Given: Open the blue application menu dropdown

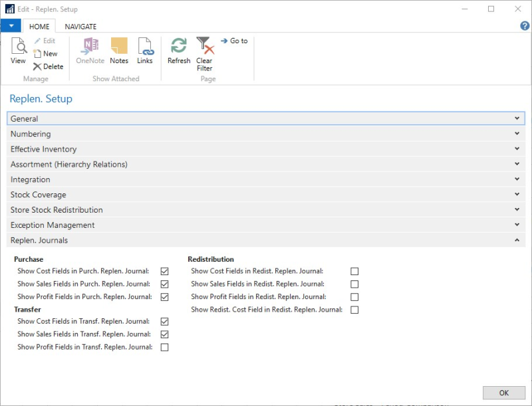Looking at the screenshot, I should click(x=11, y=26).
